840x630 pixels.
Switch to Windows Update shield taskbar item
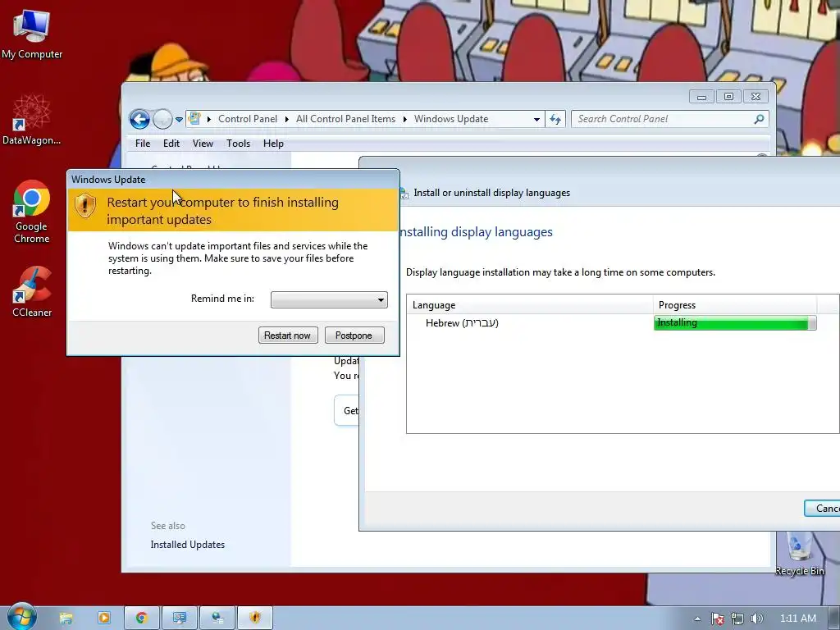coord(255,619)
